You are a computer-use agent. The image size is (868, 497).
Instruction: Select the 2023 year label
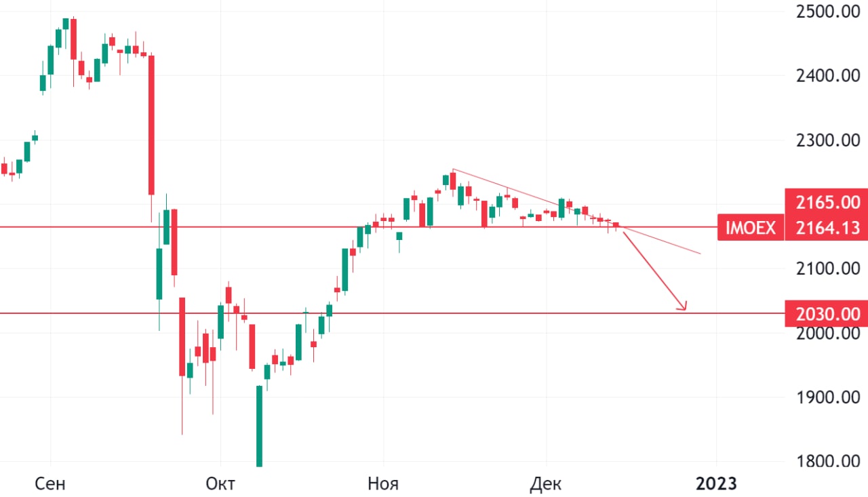(x=716, y=484)
